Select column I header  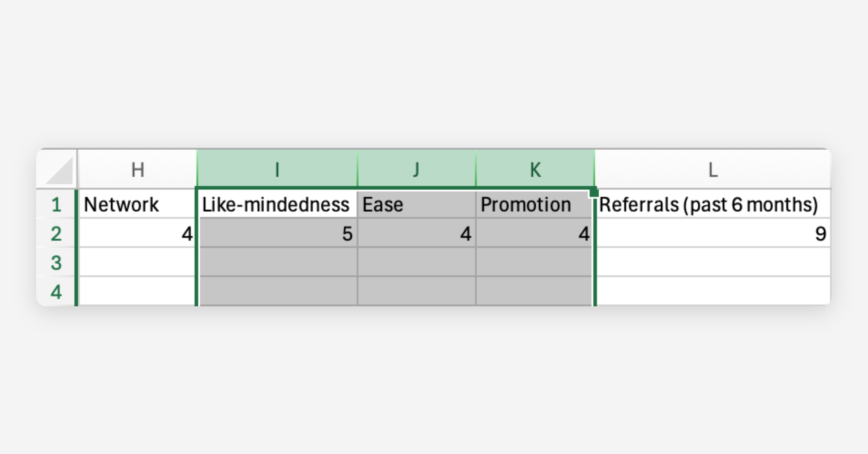click(x=277, y=170)
